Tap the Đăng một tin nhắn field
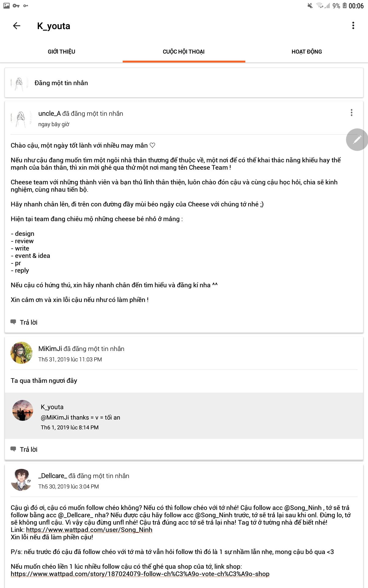This screenshot has width=368, height=588. tap(184, 83)
